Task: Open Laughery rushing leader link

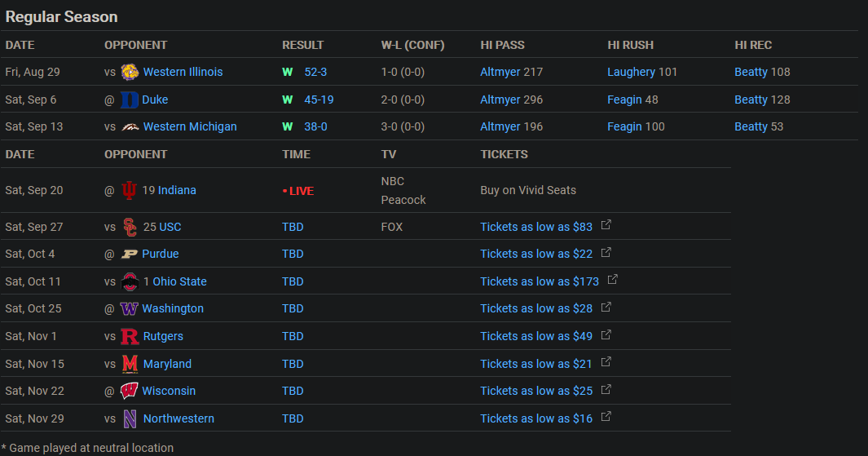Action: point(631,72)
